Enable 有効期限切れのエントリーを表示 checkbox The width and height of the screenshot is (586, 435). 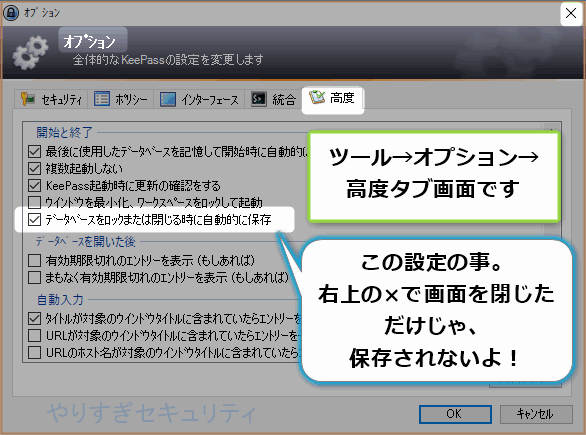[x=34, y=260]
